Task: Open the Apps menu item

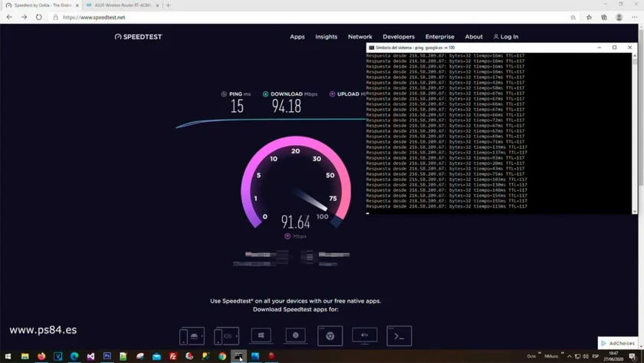Action: (x=297, y=37)
